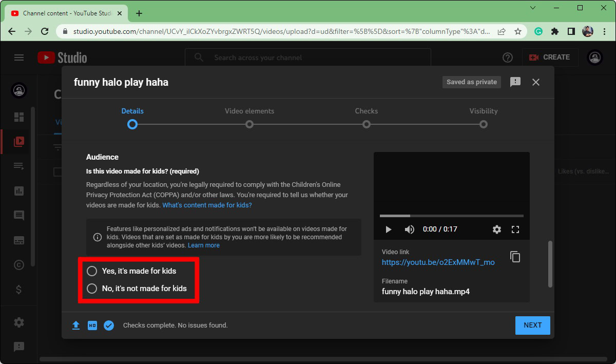Click the NEXT button

pyautogui.click(x=532, y=325)
